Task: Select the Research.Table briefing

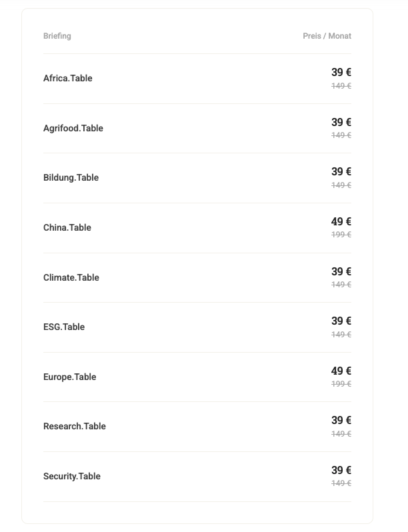Action: pyautogui.click(x=197, y=427)
